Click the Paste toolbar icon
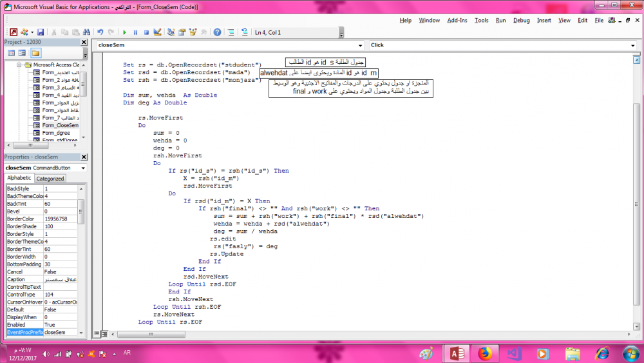Viewport: 644px width, 363px height. pyautogui.click(x=75, y=32)
